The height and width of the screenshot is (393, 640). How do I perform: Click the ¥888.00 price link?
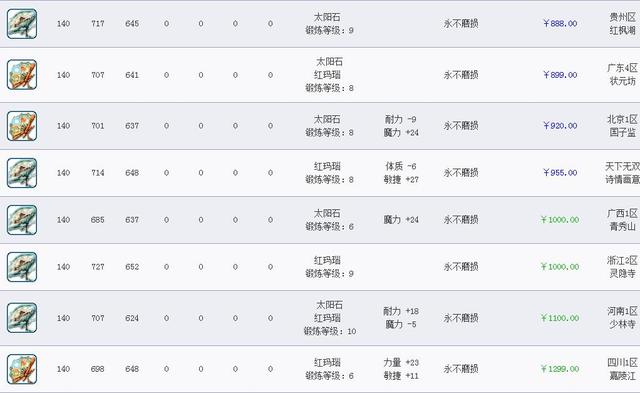560,24
